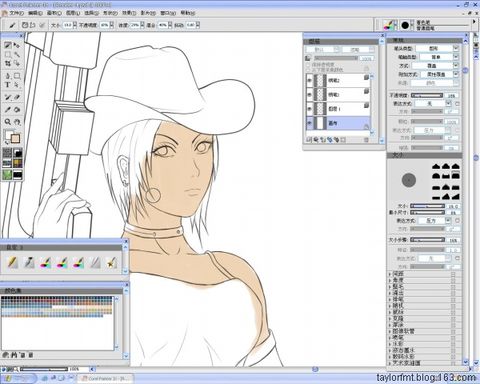The height and width of the screenshot is (384, 480).
Task: Click the brush icon on property bar
Action: 12,25
